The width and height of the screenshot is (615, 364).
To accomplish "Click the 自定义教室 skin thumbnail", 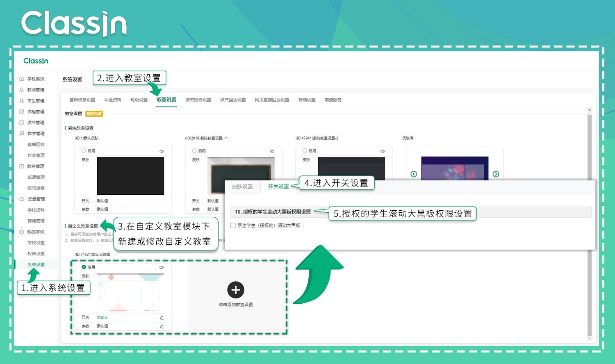I will 130,292.
